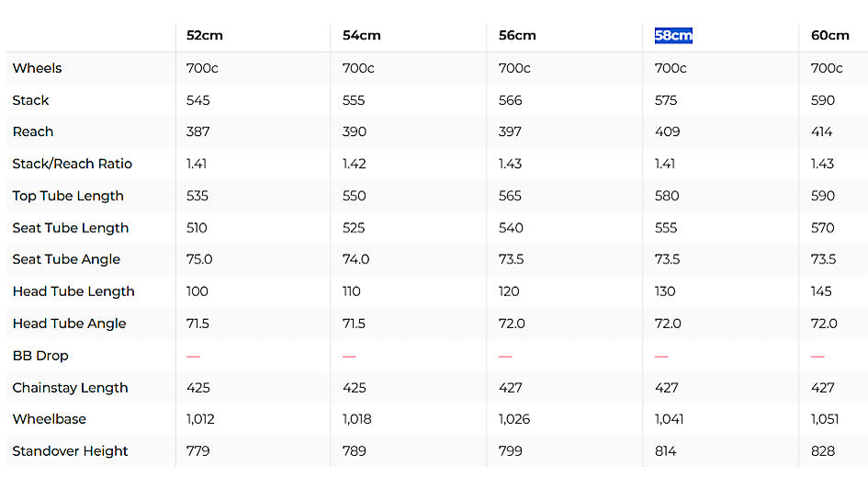This screenshot has height=489, width=868.
Task: Select the Stack value 545
Action: pyautogui.click(x=197, y=100)
